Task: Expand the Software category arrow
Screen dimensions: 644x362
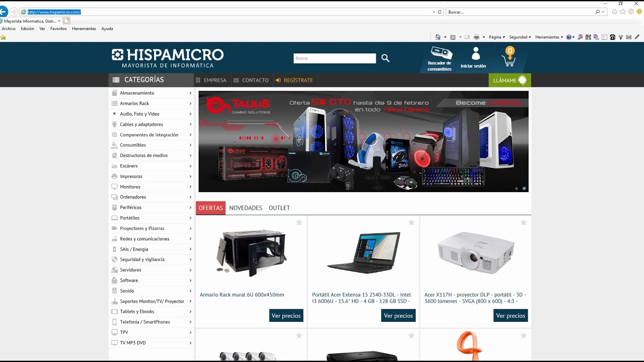Action: click(x=190, y=281)
